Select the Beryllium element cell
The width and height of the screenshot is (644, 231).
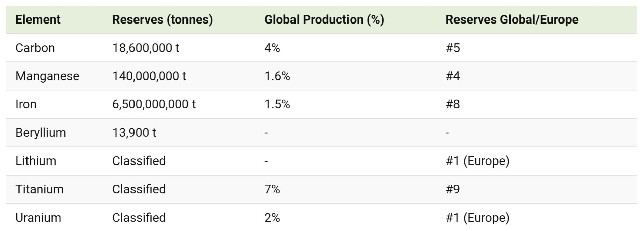pyautogui.click(x=41, y=133)
